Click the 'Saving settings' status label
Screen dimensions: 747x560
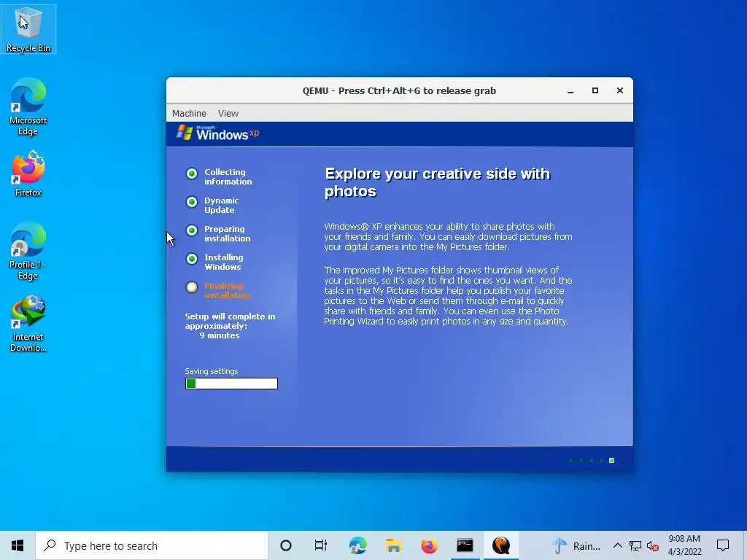tap(212, 371)
